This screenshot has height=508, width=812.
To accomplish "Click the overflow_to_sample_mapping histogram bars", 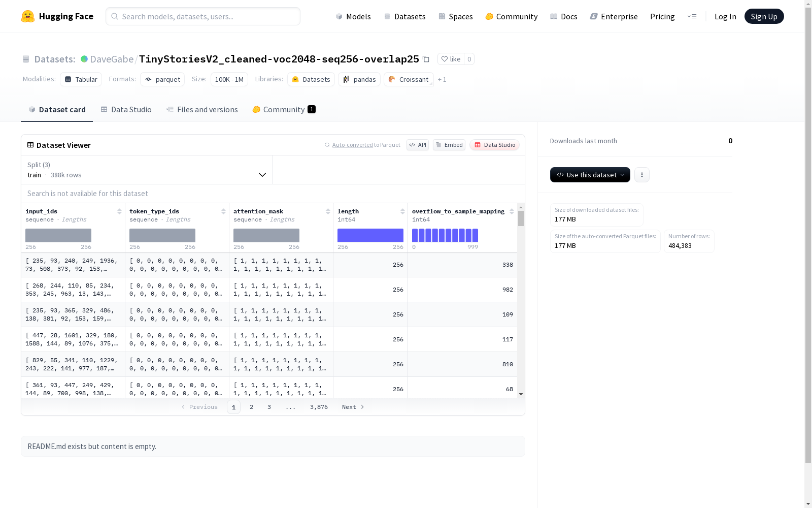I will [x=445, y=235].
